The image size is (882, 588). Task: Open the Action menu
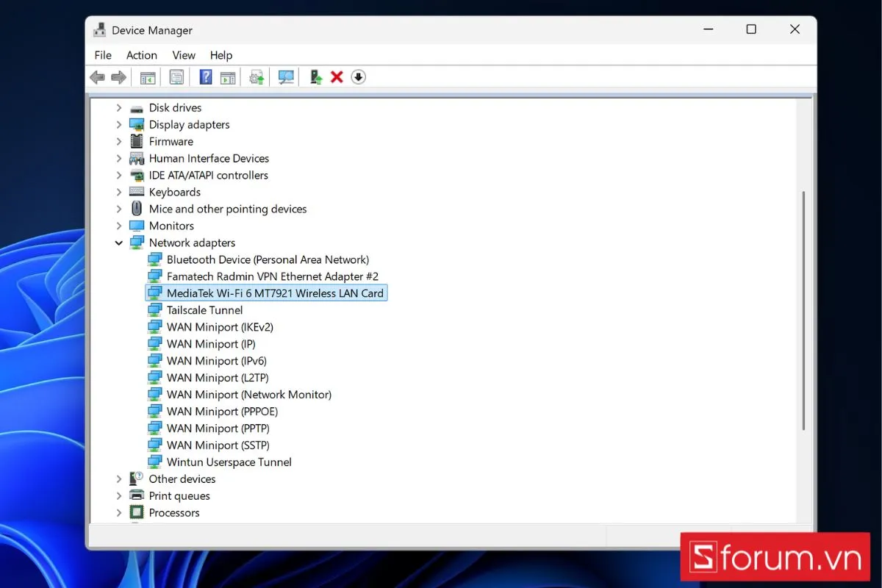pyautogui.click(x=141, y=55)
